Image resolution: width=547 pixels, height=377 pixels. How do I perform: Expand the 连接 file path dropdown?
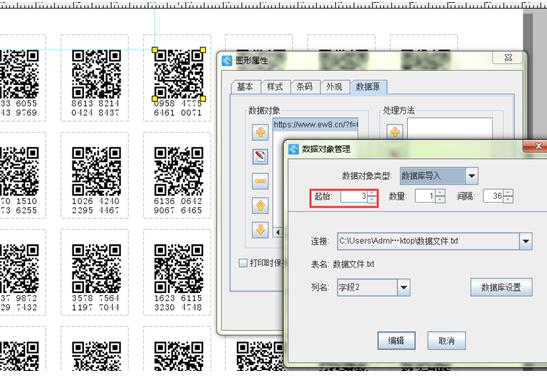click(x=526, y=241)
